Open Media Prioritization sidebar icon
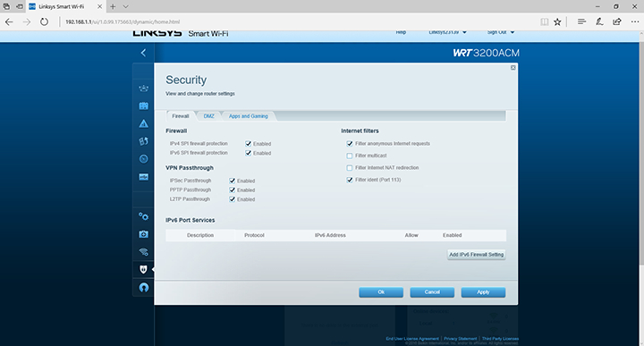The width and height of the screenshot is (644, 346). click(143, 141)
